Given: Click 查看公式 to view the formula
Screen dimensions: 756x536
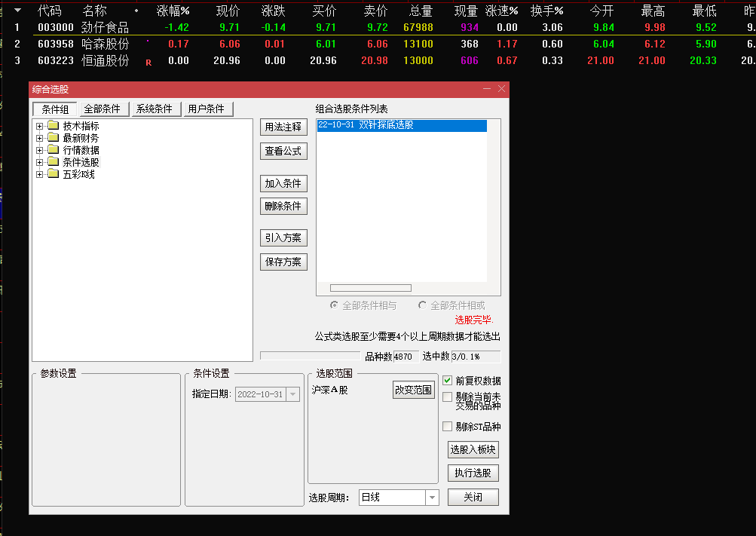Looking at the screenshot, I should [283, 151].
